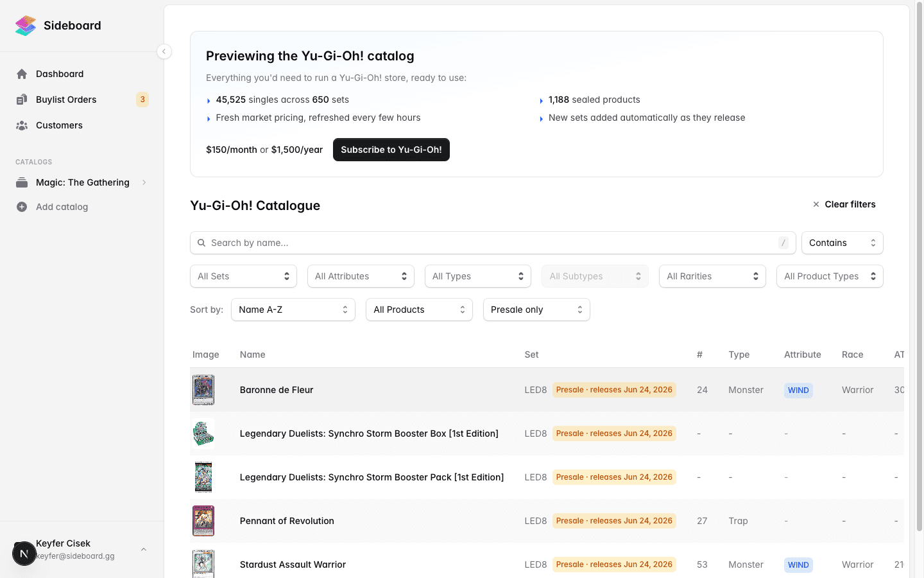Click the WIND badge in Stardust Assault Warrior row

[798, 565]
